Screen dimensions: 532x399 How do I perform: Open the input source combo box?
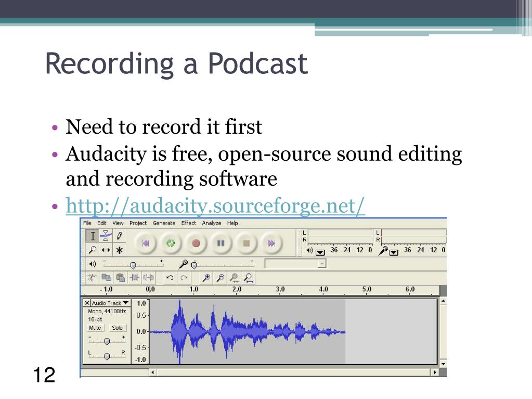295,264
